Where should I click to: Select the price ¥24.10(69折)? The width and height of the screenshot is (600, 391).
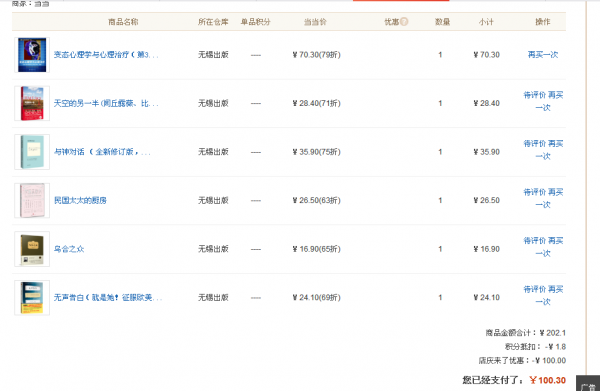316,298
